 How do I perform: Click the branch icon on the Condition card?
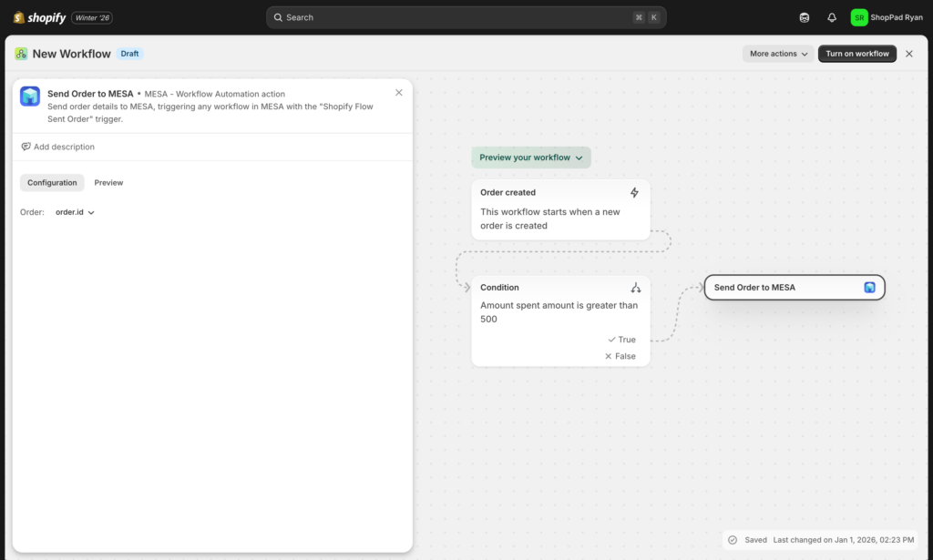(x=635, y=287)
